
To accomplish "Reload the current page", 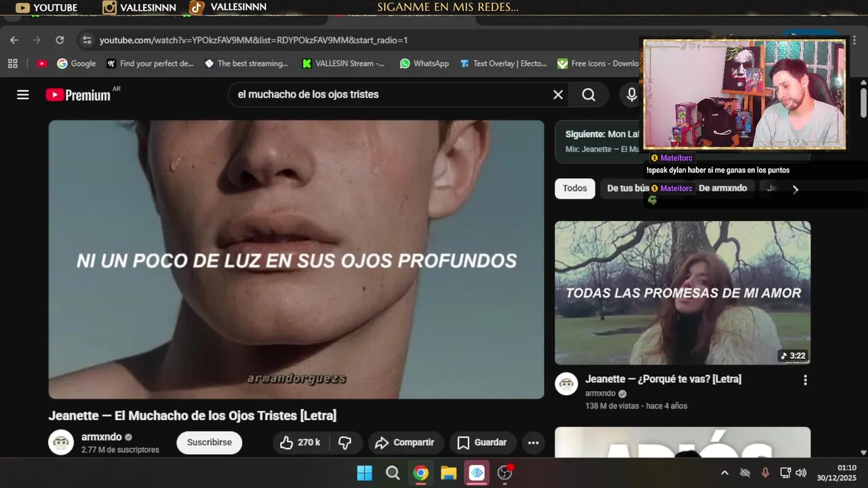I will point(60,40).
